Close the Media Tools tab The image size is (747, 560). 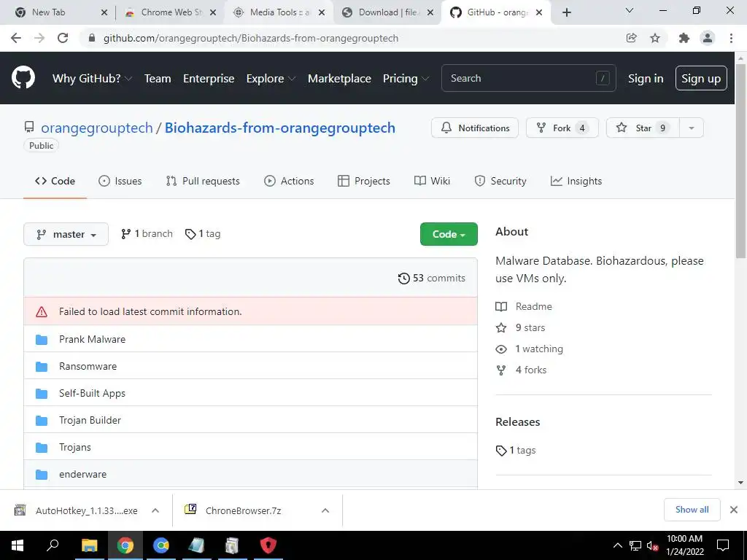tap(322, 12)
